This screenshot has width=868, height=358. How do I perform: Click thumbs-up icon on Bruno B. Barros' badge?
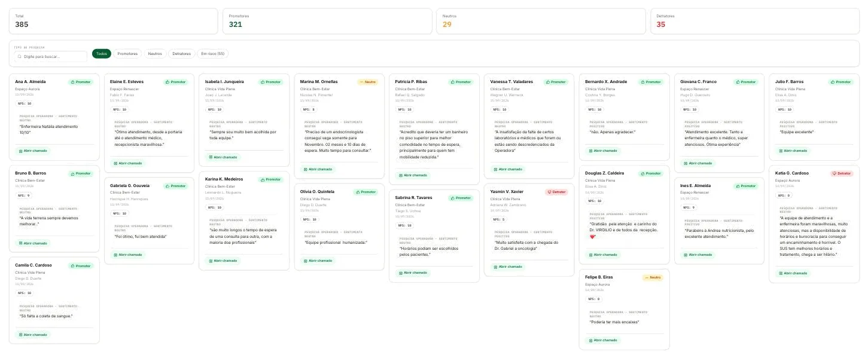(x=73, y=174)
